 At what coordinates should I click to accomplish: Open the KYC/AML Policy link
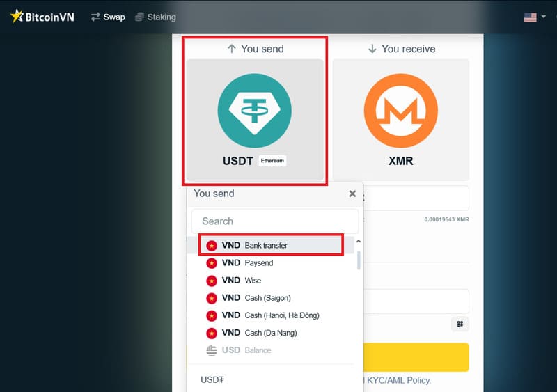point(397,380)
